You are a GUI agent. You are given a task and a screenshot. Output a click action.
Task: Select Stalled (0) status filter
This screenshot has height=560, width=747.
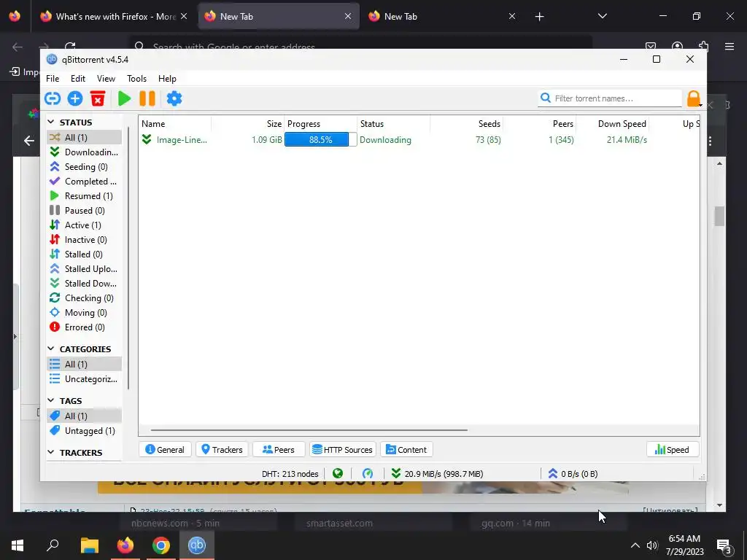(85, 254)
